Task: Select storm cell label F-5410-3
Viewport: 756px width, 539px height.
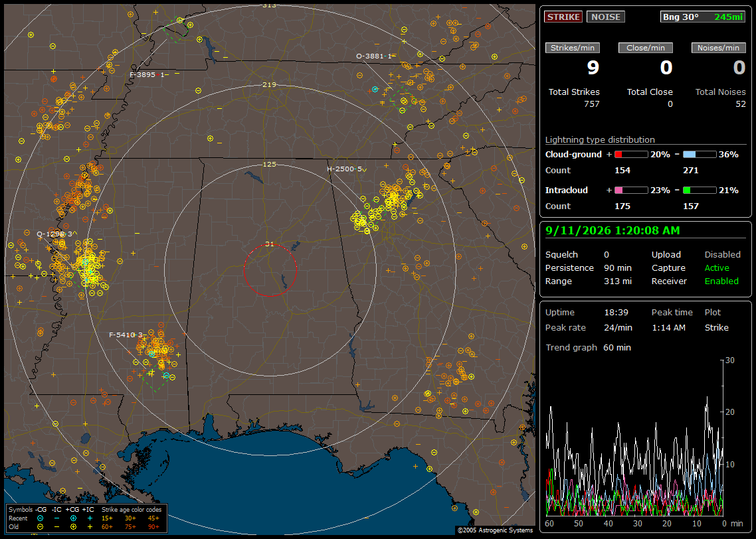Action: coord(126,335)
